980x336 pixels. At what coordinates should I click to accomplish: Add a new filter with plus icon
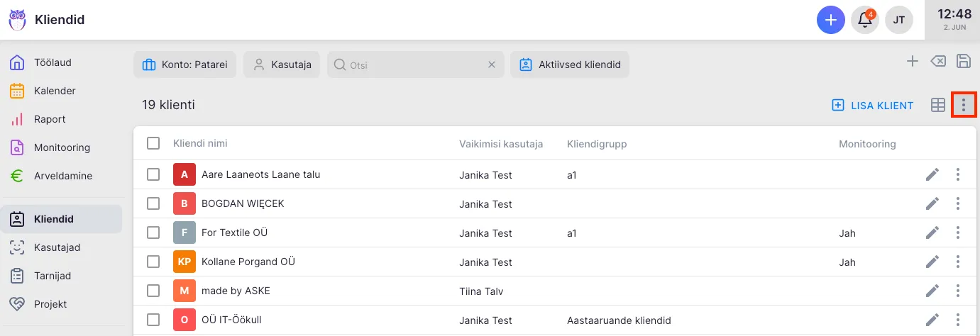[913, 61]
